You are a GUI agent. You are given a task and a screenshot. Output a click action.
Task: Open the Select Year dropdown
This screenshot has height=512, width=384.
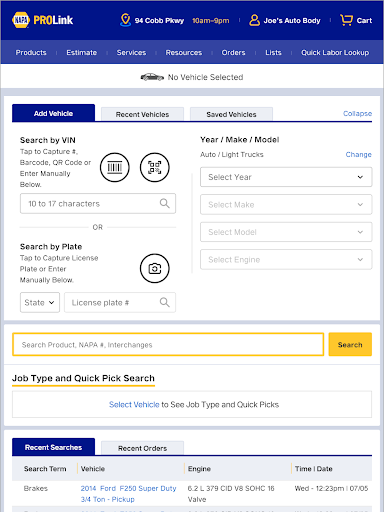(x=286, y=177)
